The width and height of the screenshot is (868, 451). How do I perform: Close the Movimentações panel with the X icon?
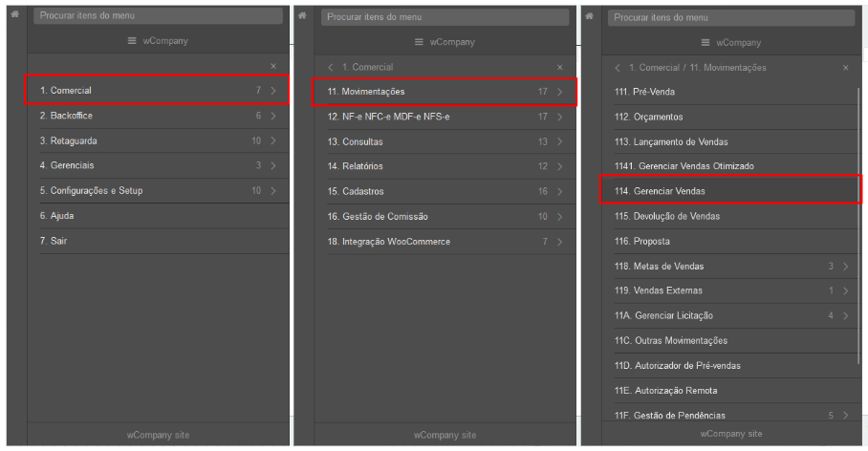[845, 68]
